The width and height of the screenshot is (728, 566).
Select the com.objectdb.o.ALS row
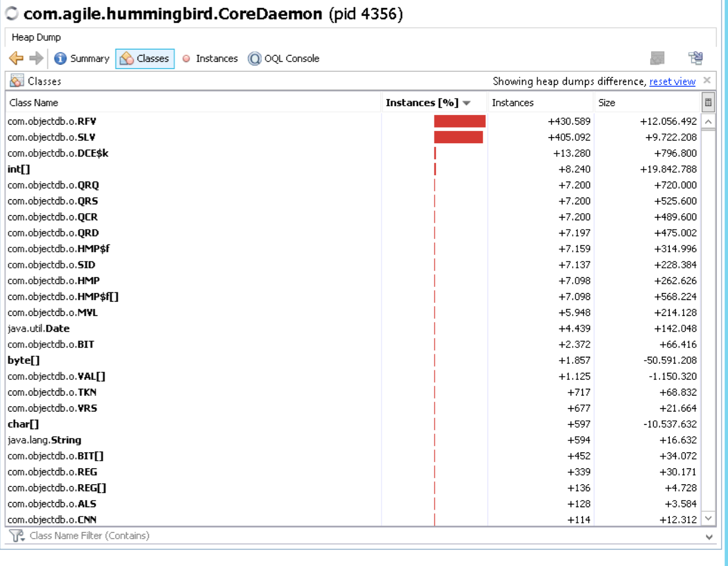(x=353, y=504)
